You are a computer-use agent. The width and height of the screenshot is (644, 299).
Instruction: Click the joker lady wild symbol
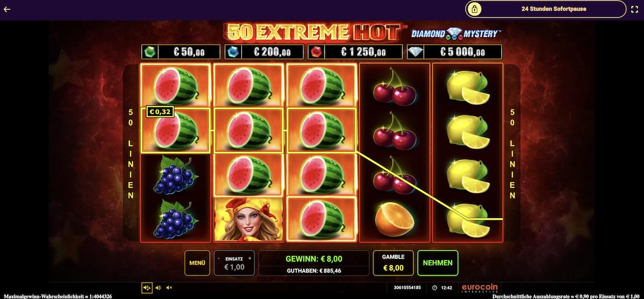[x=248, y=219]
